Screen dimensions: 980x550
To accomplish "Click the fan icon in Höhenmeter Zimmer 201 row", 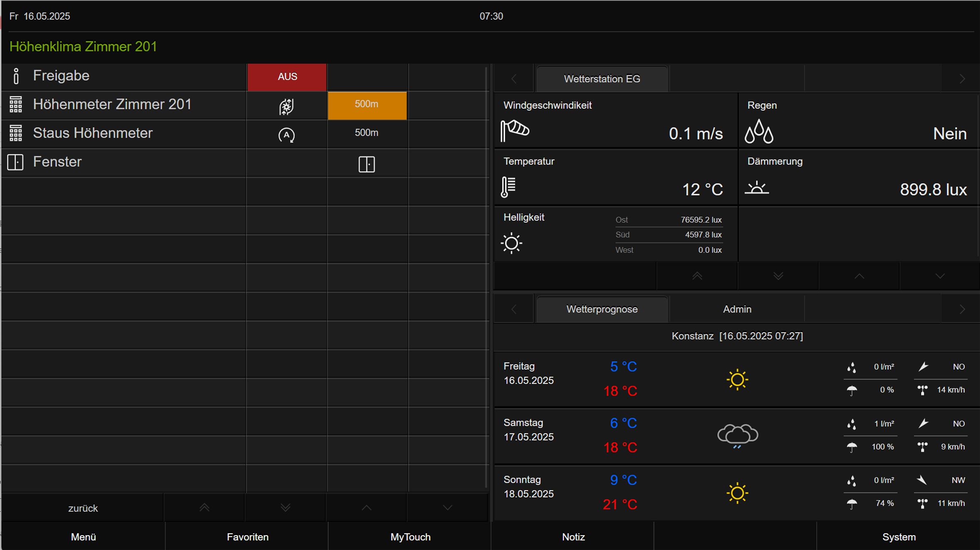I will pos(286,106).
